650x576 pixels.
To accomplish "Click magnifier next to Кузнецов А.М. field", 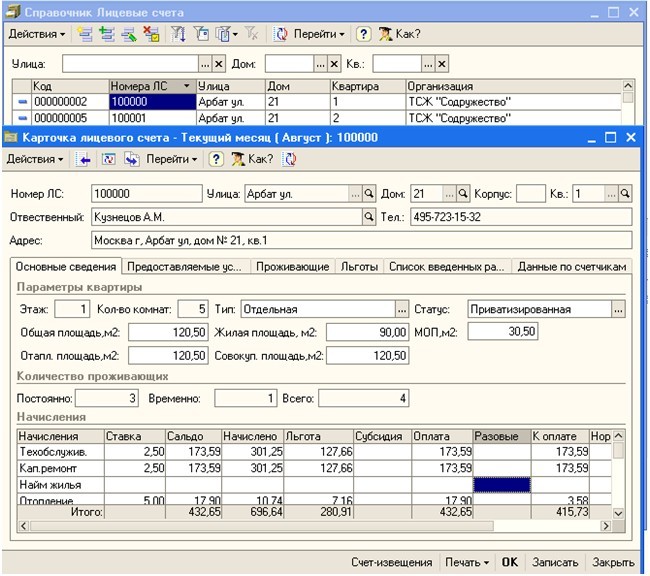I will [369, 217].
